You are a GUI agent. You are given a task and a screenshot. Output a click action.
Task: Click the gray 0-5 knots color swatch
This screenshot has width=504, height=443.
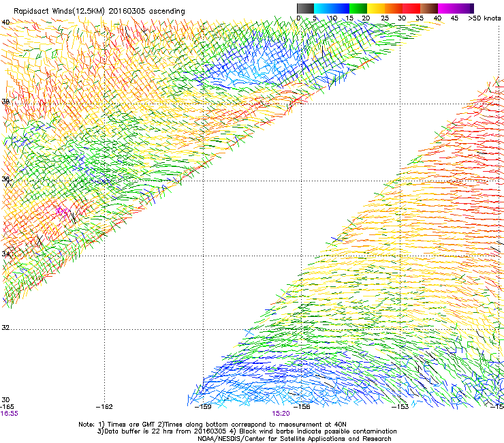305,8
